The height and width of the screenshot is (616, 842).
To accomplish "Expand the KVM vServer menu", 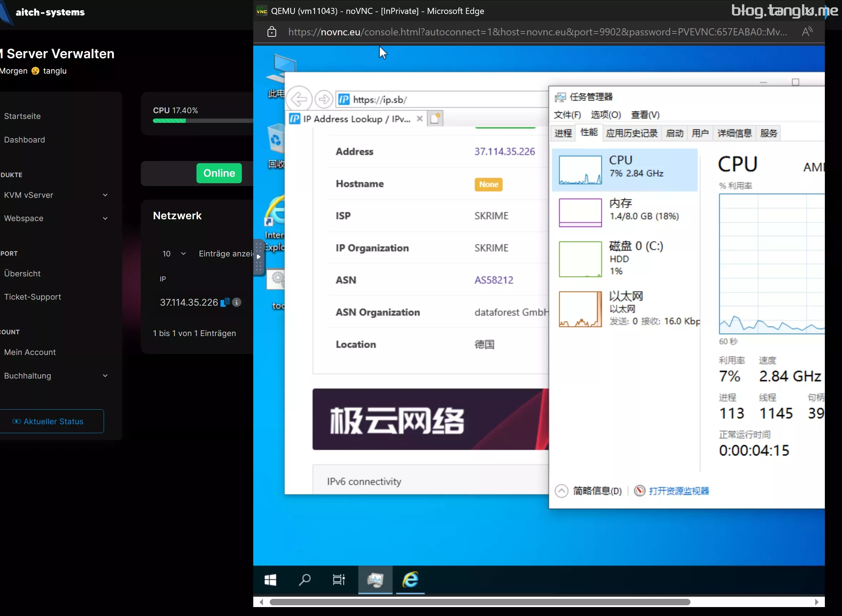I will click(x=56, y=195).
